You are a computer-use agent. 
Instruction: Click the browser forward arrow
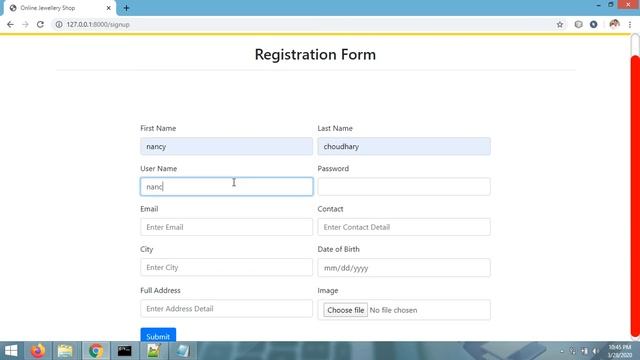[x=25, y=24]
